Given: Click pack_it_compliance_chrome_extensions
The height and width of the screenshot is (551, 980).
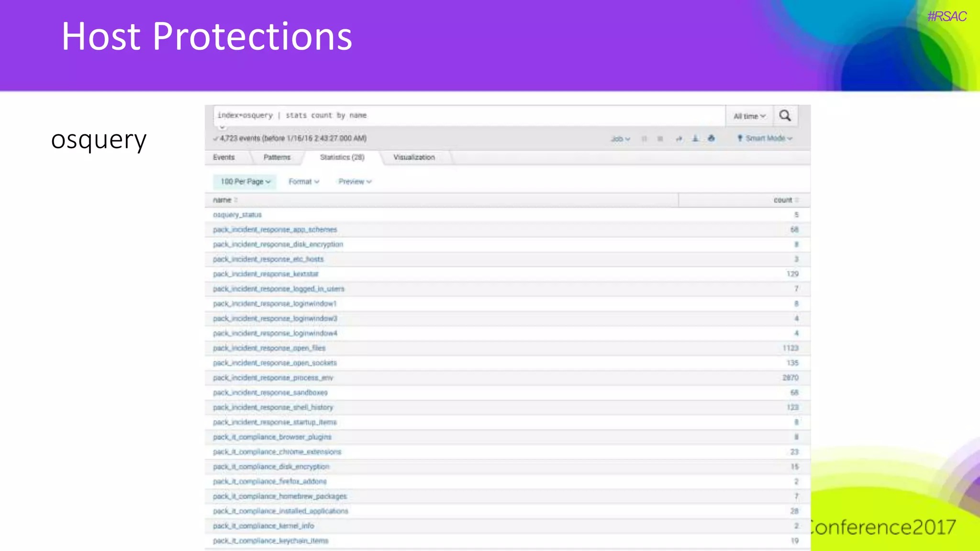Looking at the screenshot, I should coord(278,452).
